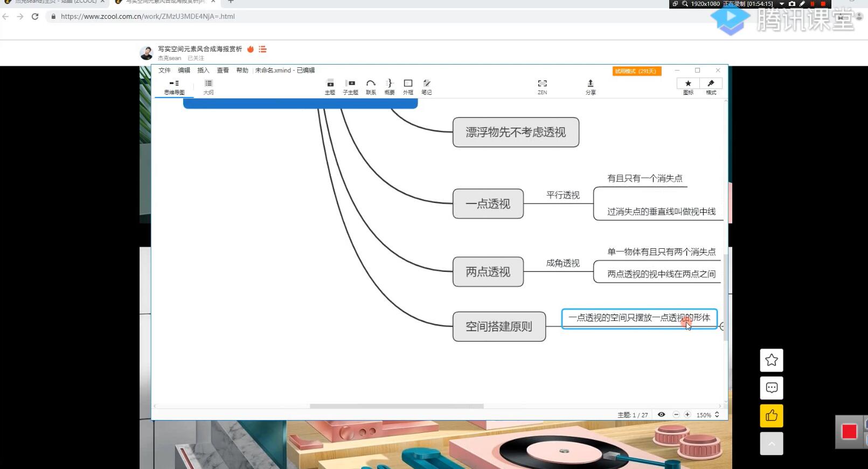The height and width of the screenshot is (469, 868).
Task: Collapse the 空间搭建原则 subtopic branch handle
Action: (x=723, y=326)
